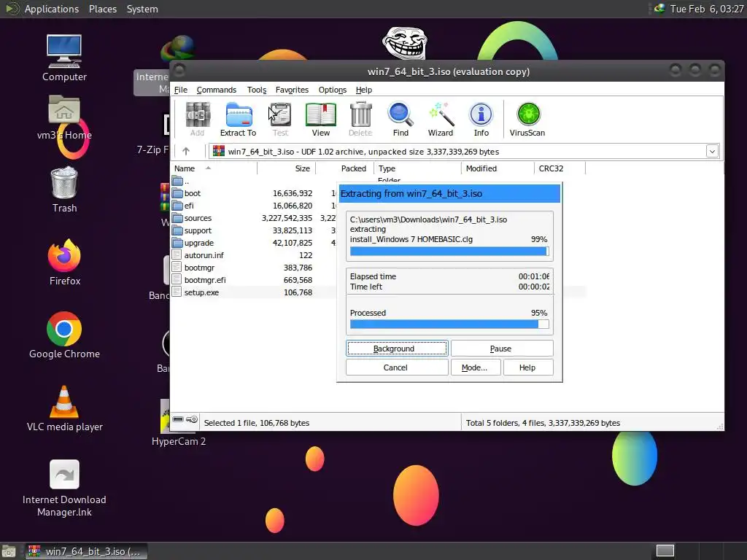Go up one folder level arrow

[x=186, y=152]
